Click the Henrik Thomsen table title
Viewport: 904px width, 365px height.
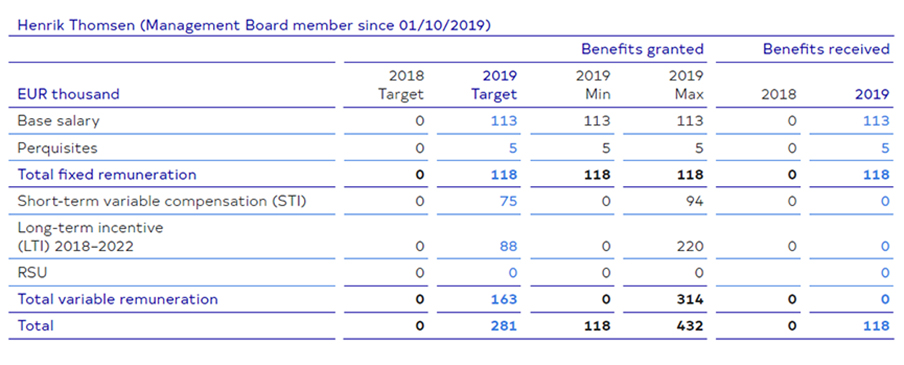pos(254,26)
